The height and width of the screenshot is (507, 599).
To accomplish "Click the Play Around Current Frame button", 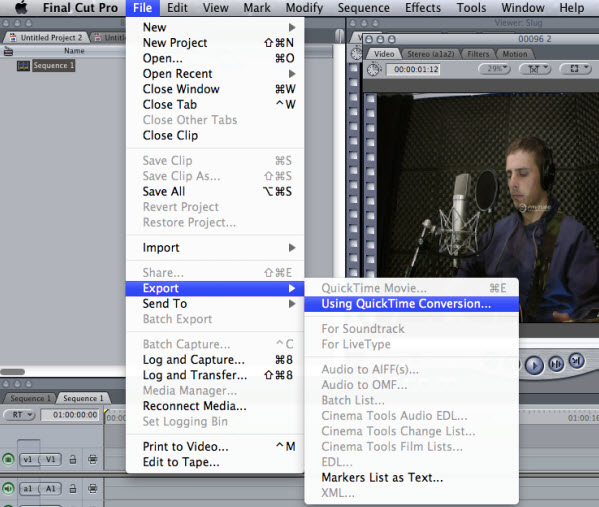I will click(556, 364).
